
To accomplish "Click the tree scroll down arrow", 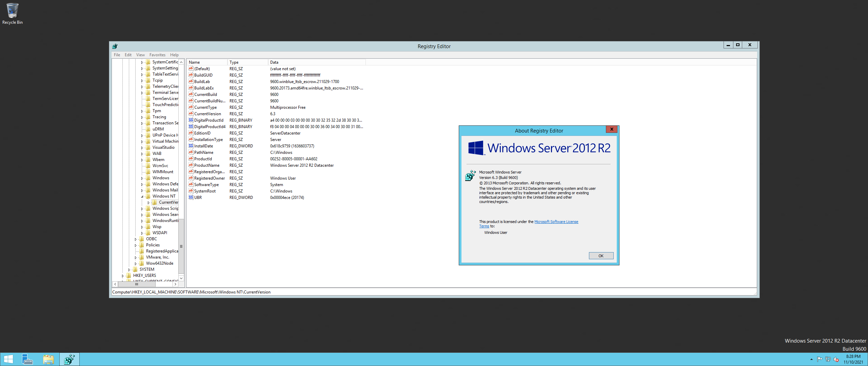I will [x=181, y=278].
